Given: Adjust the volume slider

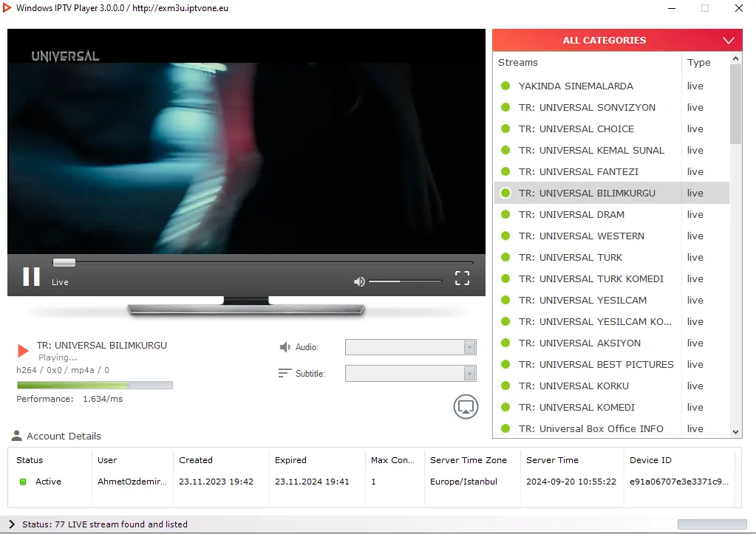Looking at the screenshot, I should point(405,281).
